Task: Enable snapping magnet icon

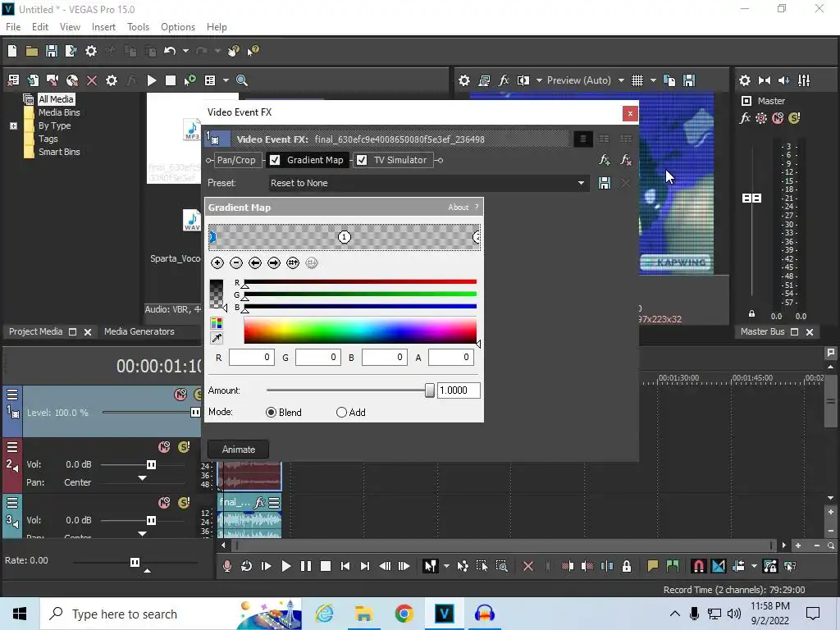Action: (699, 566)
